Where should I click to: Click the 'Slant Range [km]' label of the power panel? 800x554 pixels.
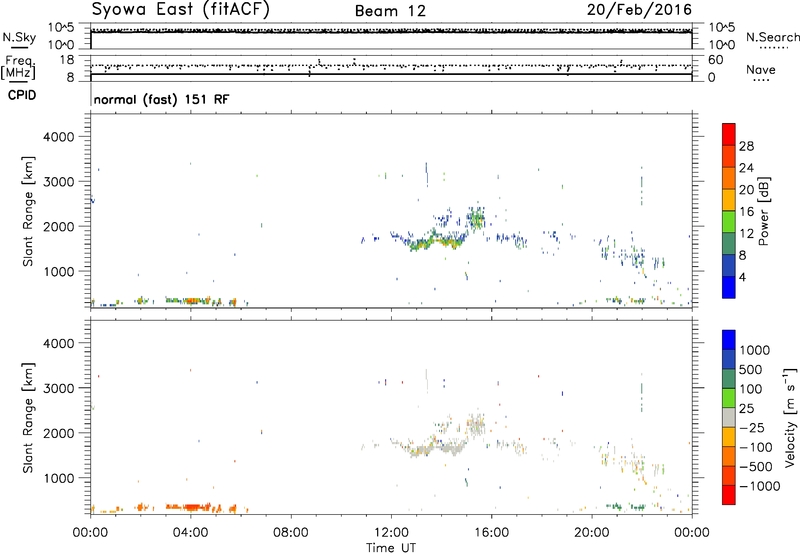click(x=28, y=211)
